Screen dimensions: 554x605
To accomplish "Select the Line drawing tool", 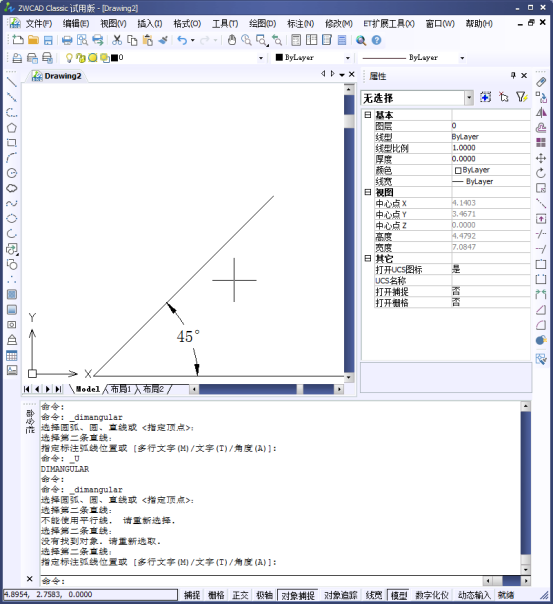I will click(12, 82).
